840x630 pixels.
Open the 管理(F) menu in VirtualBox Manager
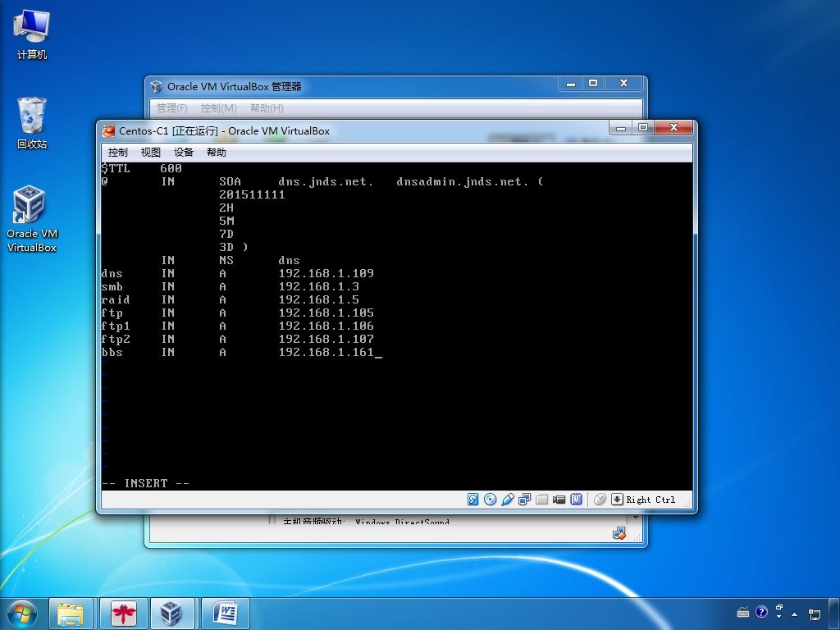tap(172, 108)
